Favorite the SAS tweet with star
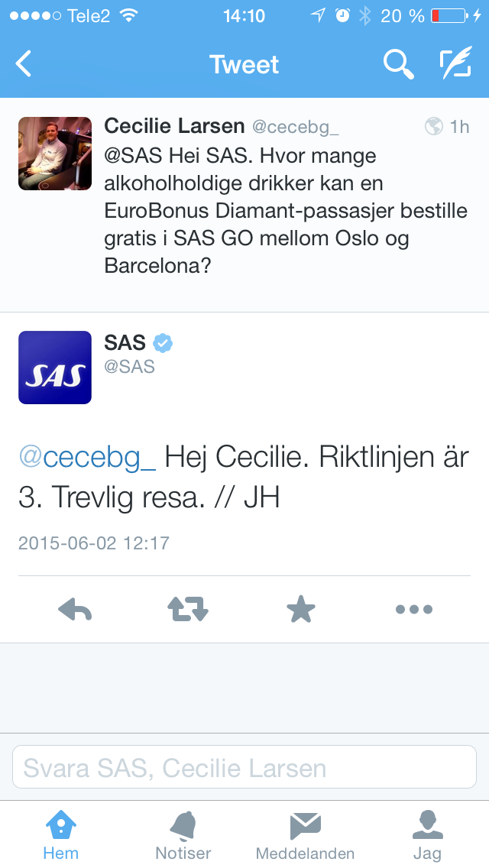This screenshot has height=868, width=489. 300,609
